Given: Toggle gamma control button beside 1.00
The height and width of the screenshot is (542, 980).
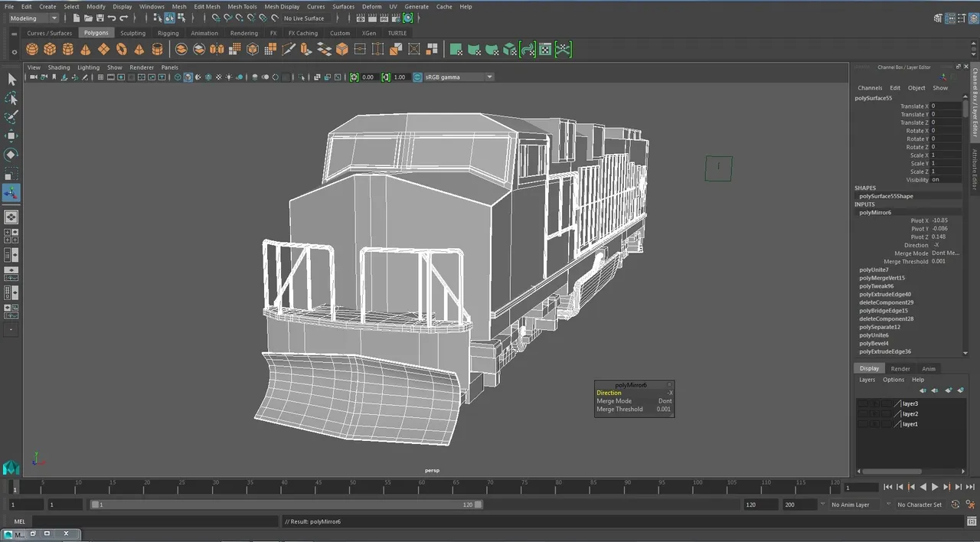Looking at the screenshot, I should tap(386, 77).
